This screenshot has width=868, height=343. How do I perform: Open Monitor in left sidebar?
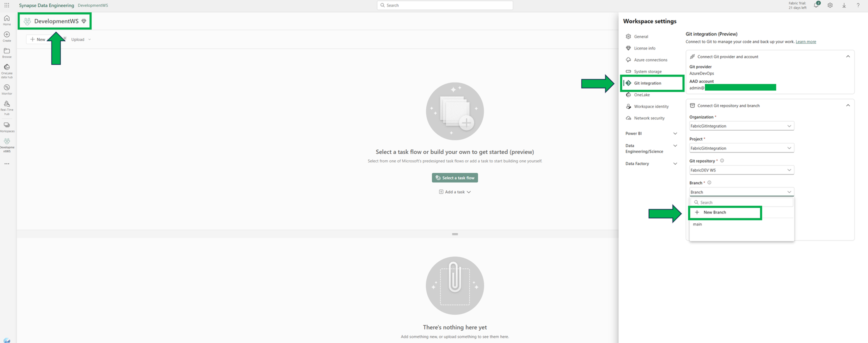coord(7,90)
